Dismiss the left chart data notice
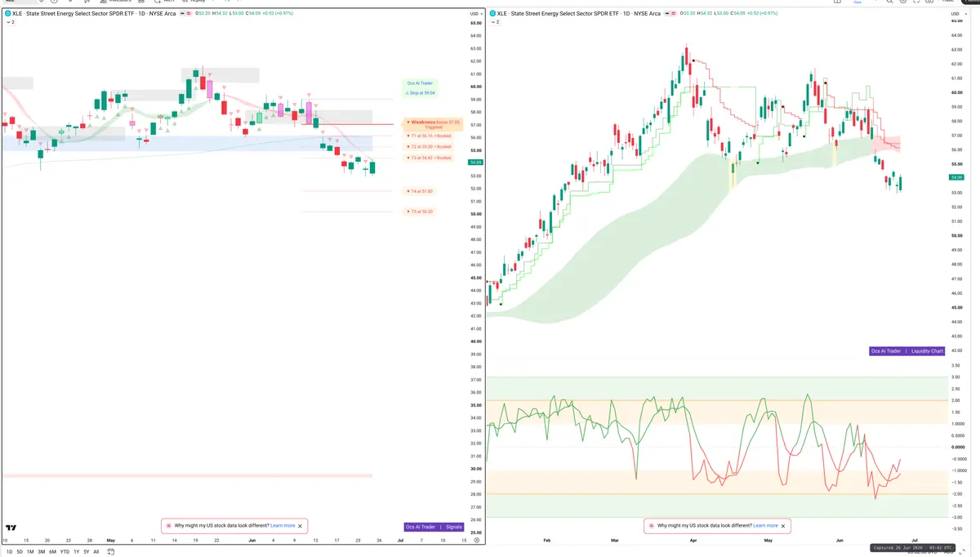980x557 pixels. click(301, 526)
